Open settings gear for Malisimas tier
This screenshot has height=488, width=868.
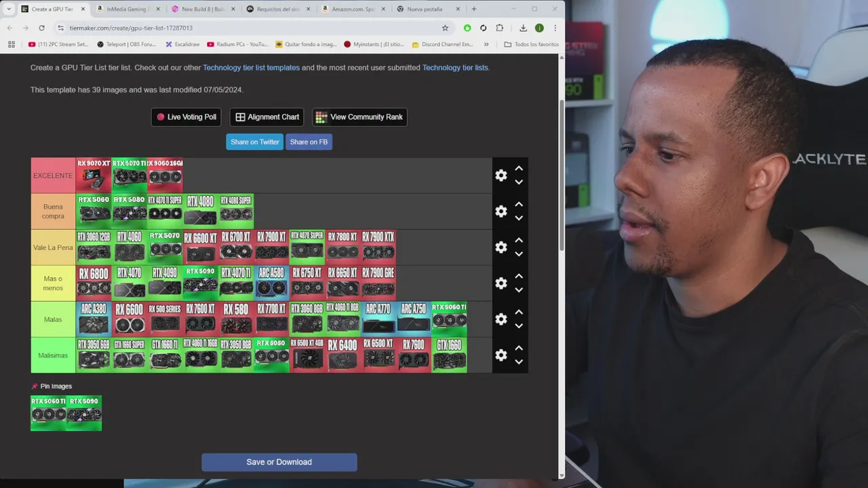(501, 355)
